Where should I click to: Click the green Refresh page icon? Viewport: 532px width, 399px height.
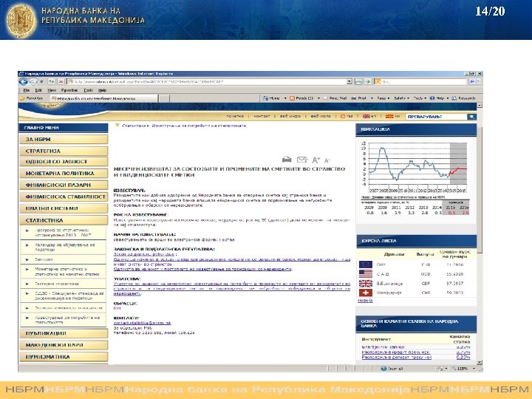click(51, 81)
